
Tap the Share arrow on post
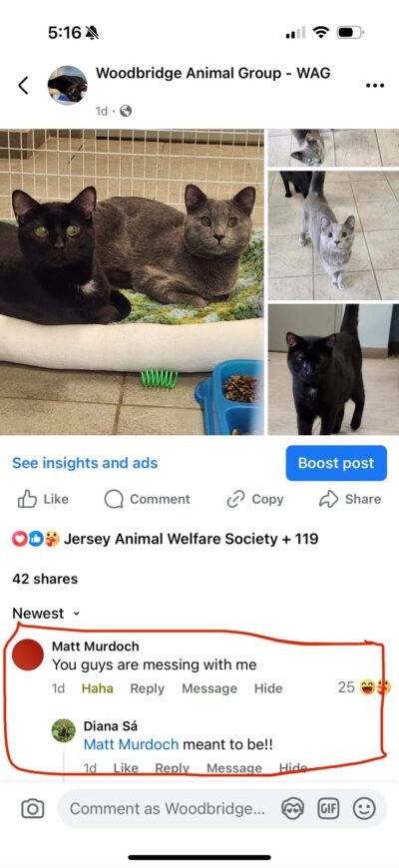(x=350, y=499)
